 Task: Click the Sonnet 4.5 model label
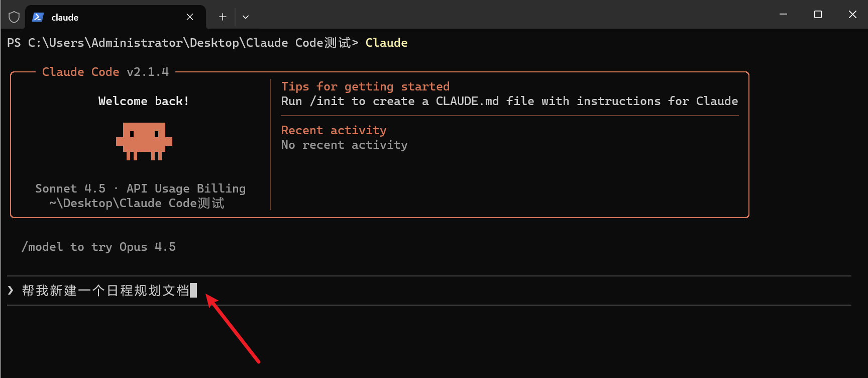click(70, 188)
